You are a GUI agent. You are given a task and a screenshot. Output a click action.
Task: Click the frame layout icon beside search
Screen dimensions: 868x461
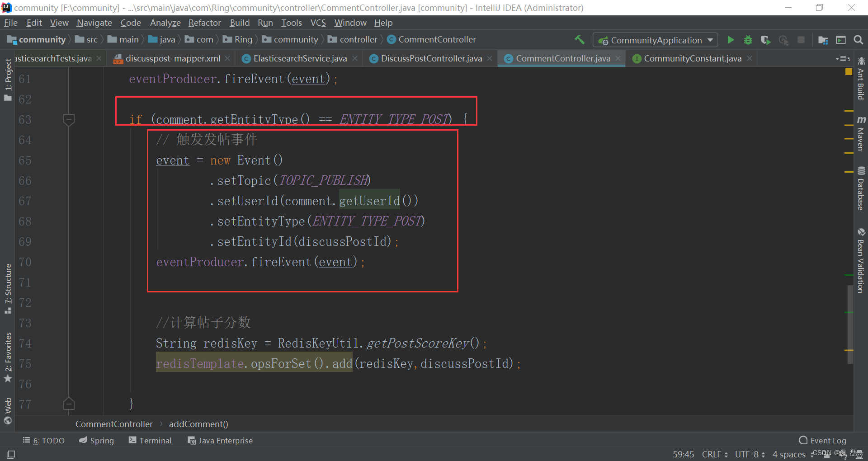tap(841, 40)
